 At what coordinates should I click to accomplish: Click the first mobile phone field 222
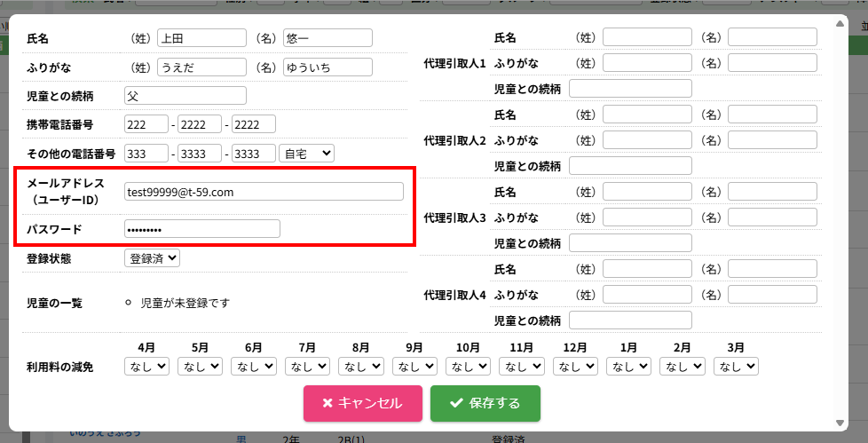(146, 124)
